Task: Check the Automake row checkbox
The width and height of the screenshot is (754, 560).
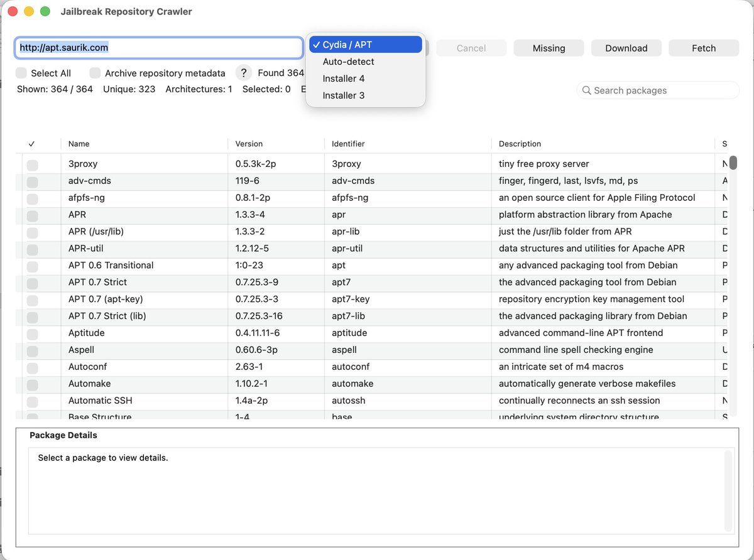Action: [32, 385]
